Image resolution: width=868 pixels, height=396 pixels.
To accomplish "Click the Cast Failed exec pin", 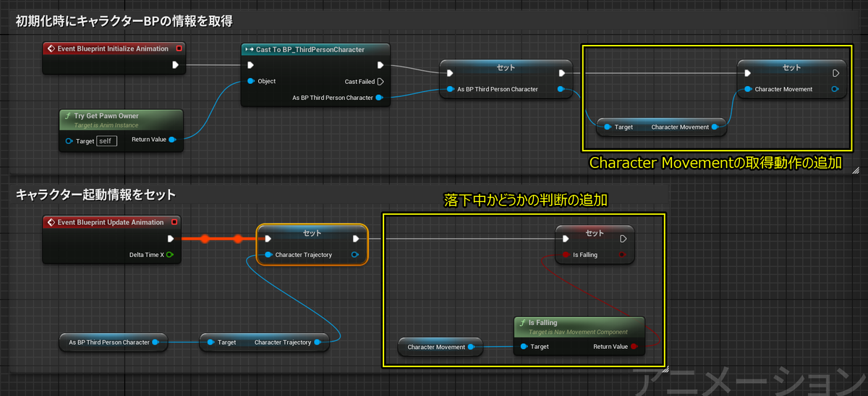I will coord(380,81).
